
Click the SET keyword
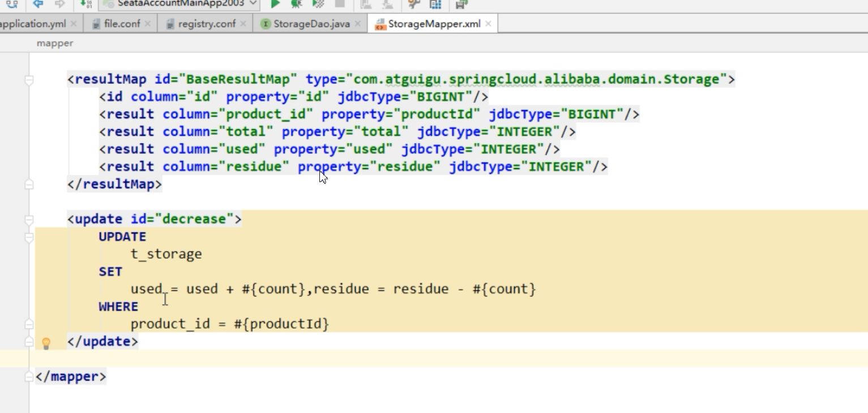coord(110,272)
